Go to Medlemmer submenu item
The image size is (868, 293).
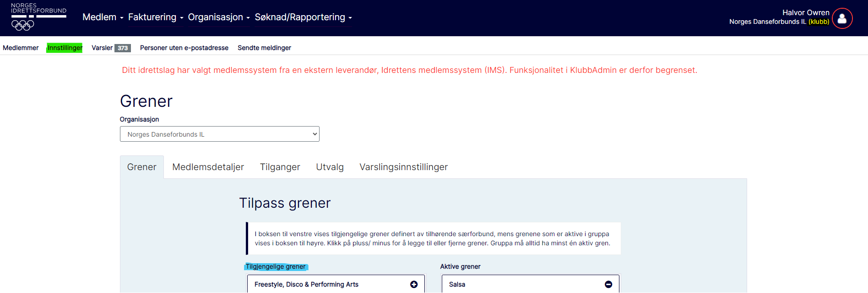tap(21, 48)
